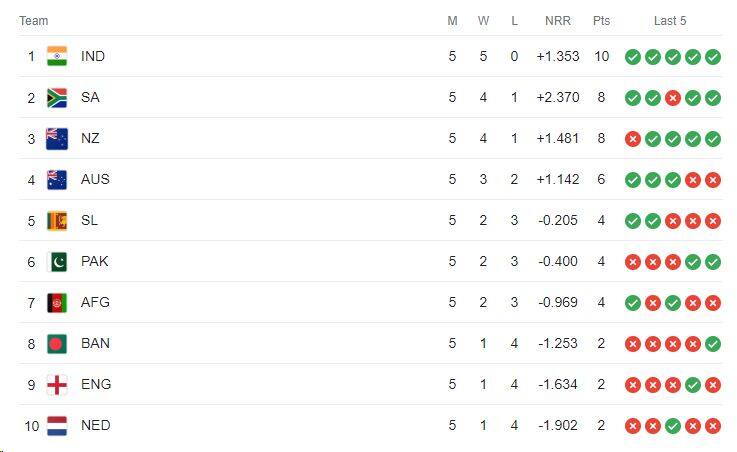Image resolution: width=737 pixels, height=452 pixels.
Task: Select the Last 5 column header
Action: tap(670, 21)
